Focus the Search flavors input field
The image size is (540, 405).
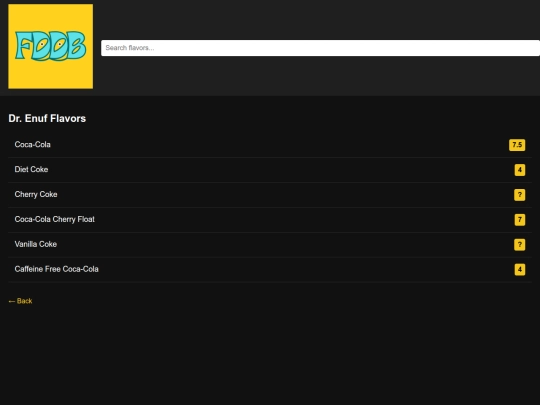coord(320,48)
